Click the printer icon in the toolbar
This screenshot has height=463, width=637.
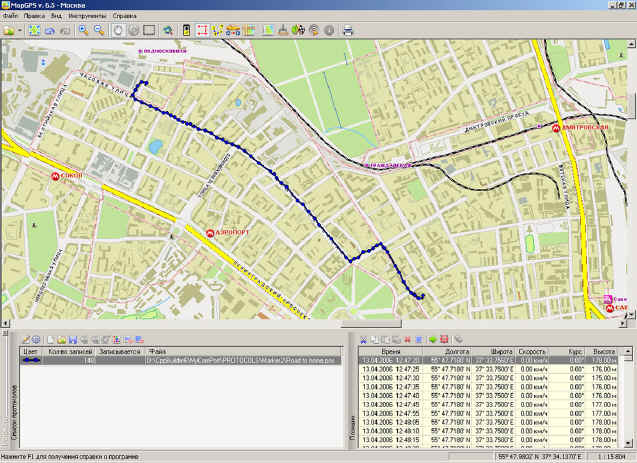pos(348,31)
